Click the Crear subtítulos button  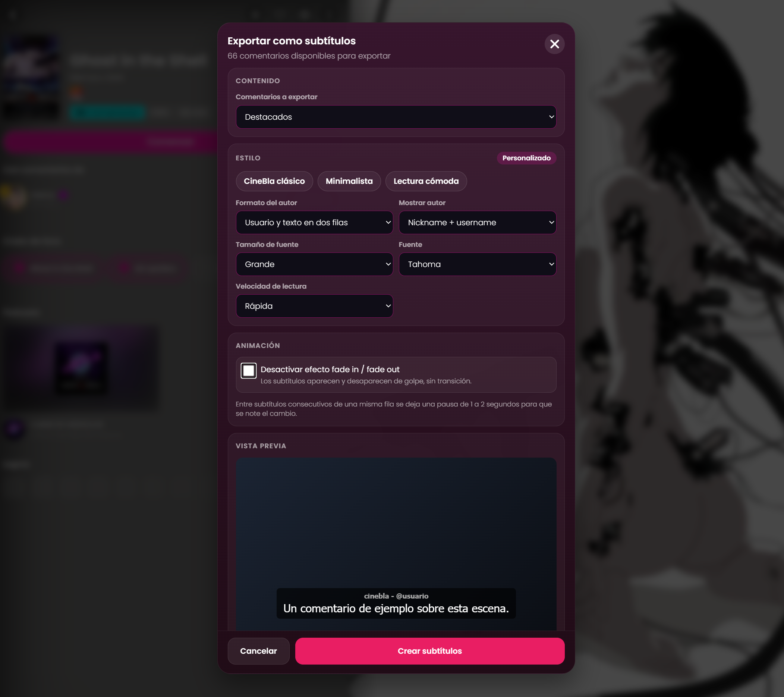click(429, 651)
